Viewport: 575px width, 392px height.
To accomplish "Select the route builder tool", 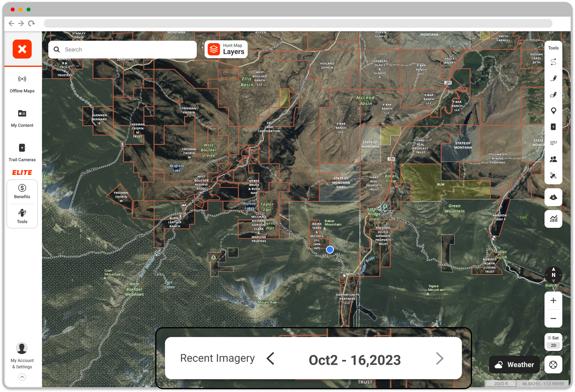I will click(553, 62).
